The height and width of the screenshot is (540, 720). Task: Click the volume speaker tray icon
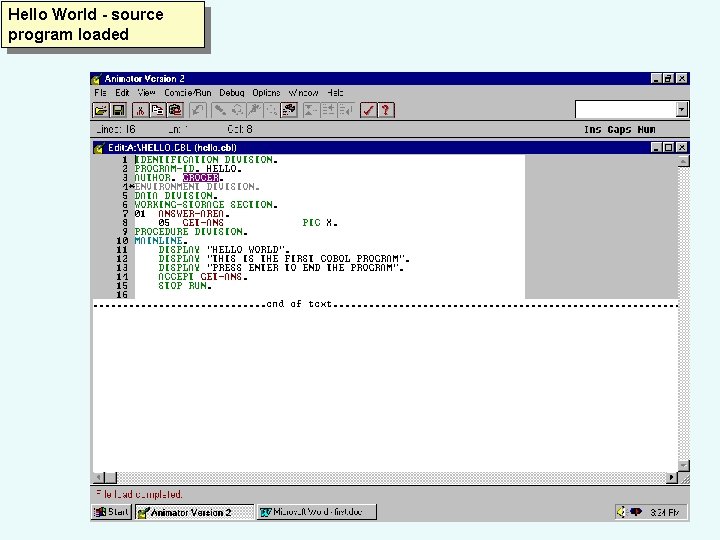[621, 512]
